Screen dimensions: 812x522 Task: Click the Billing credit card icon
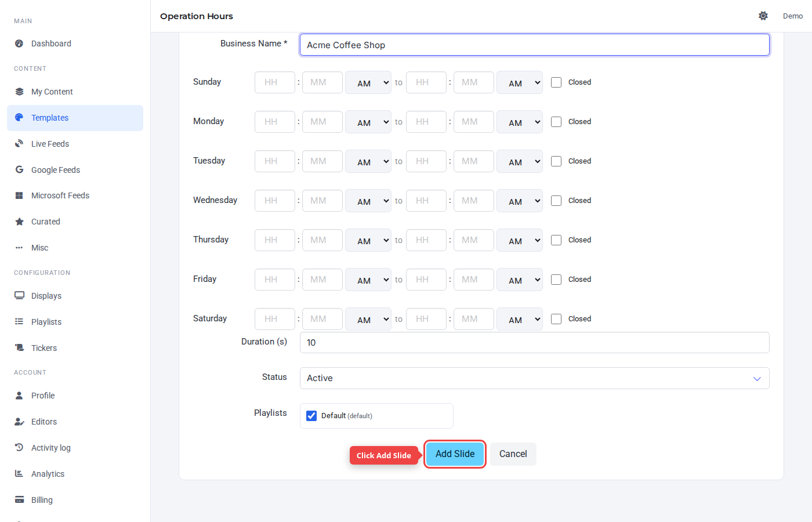[19, 500]
